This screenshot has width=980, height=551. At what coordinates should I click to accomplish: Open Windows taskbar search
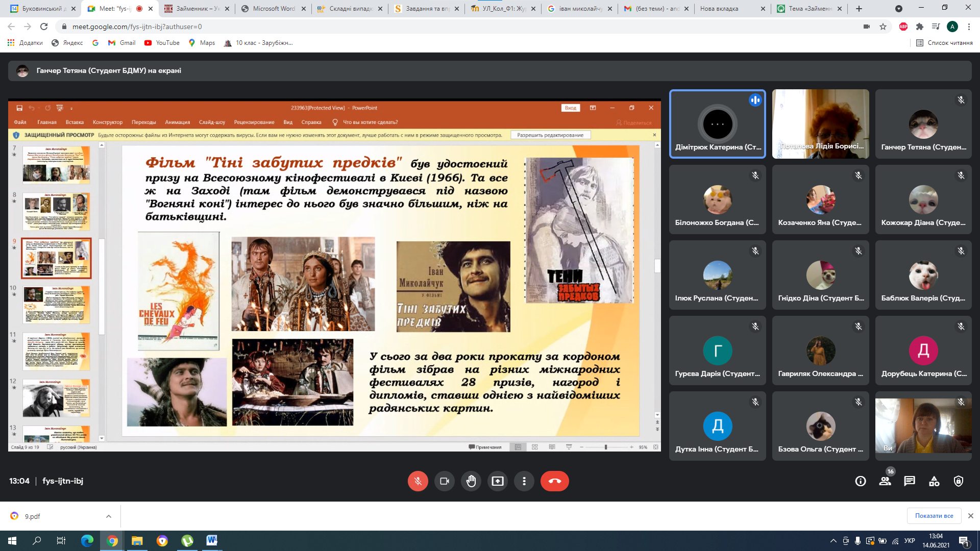[x=37, y=541]
